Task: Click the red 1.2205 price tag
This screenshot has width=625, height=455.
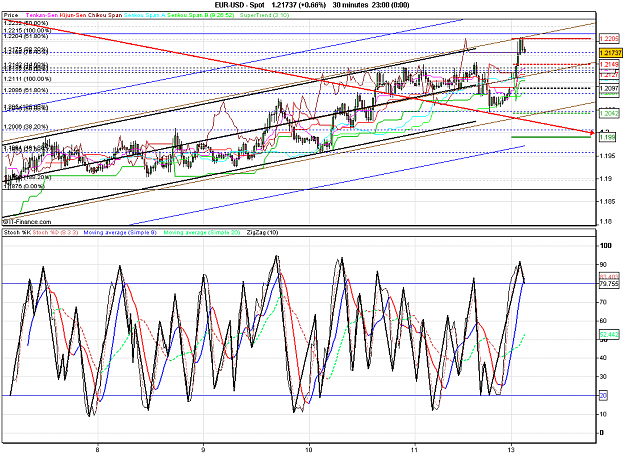Action: pyautogui.click(x=609, y=39)
